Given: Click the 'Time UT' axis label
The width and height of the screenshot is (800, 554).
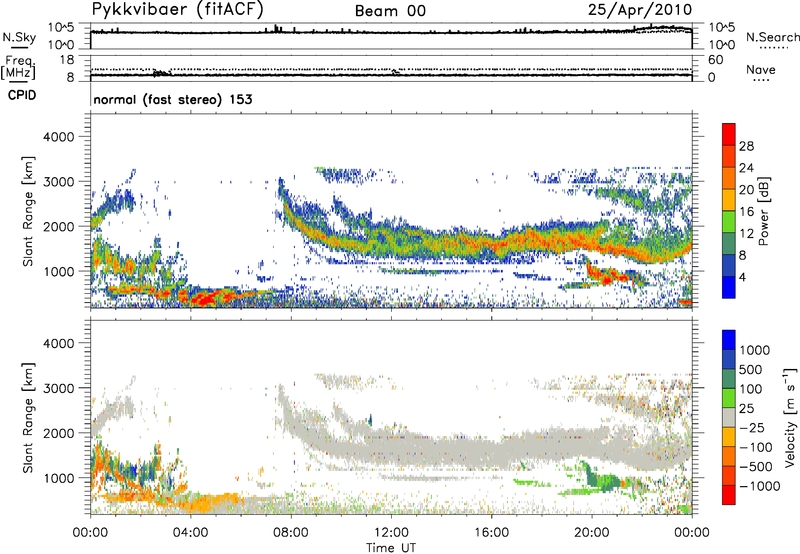Looking at the screenshot, I should 391,548.
